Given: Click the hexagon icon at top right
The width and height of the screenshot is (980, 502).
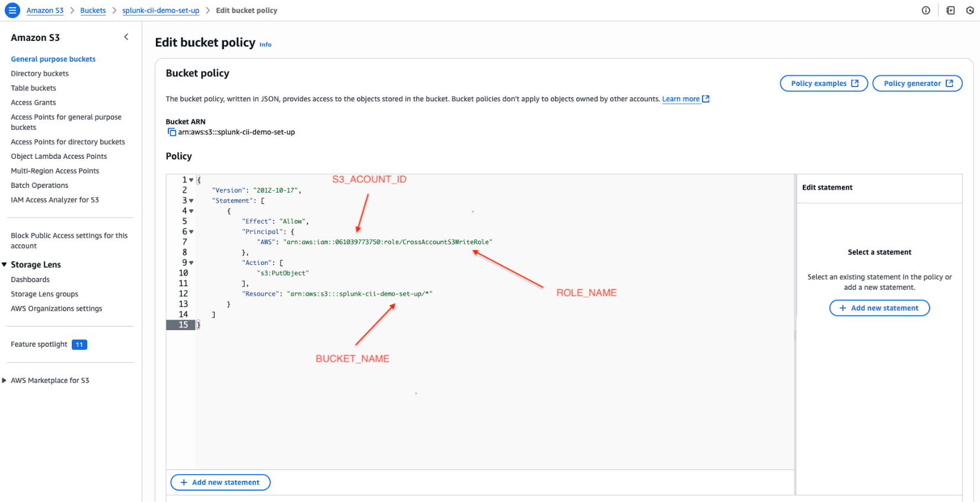Looking at the screenshot, I should click(x=970, y=10).
